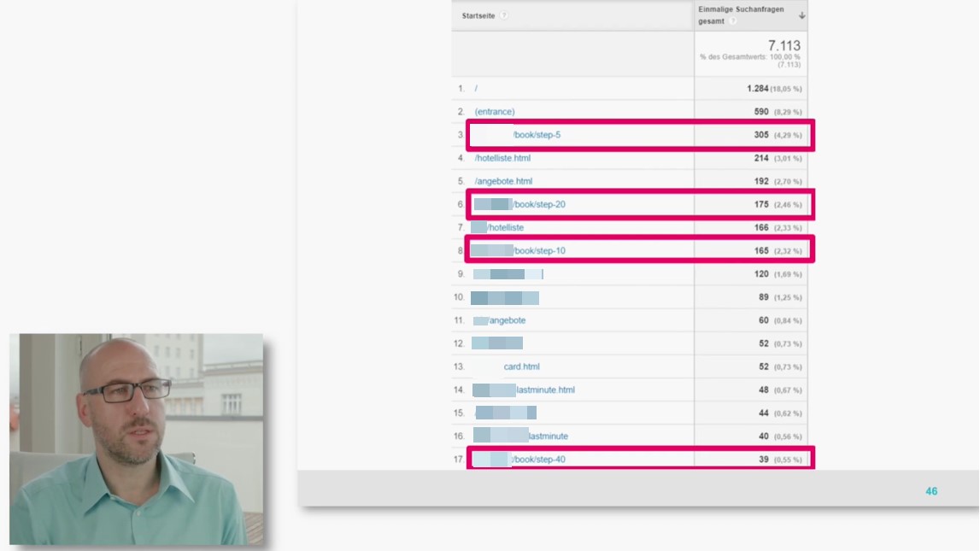
Task: Open the /angebote.html link
Action: point(503,181)
